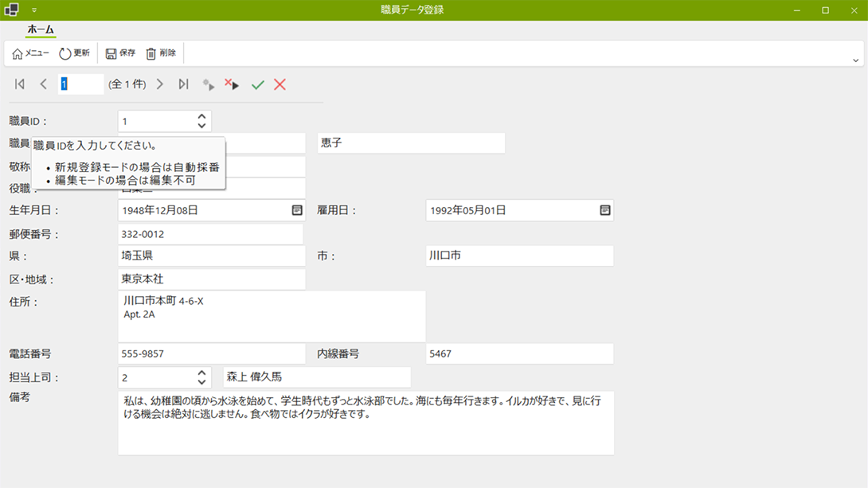Open the メニュー home button
The width and height of the screenshot is (868, 488).
coord(30,53)
